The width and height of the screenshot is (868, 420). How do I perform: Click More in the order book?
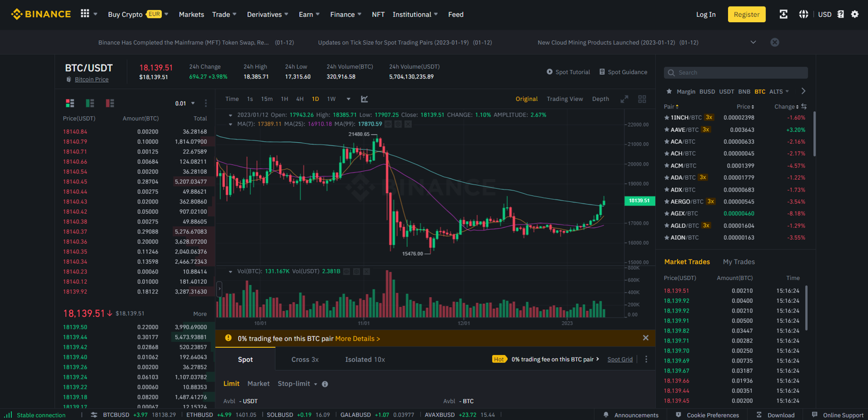tap(200, 314)
